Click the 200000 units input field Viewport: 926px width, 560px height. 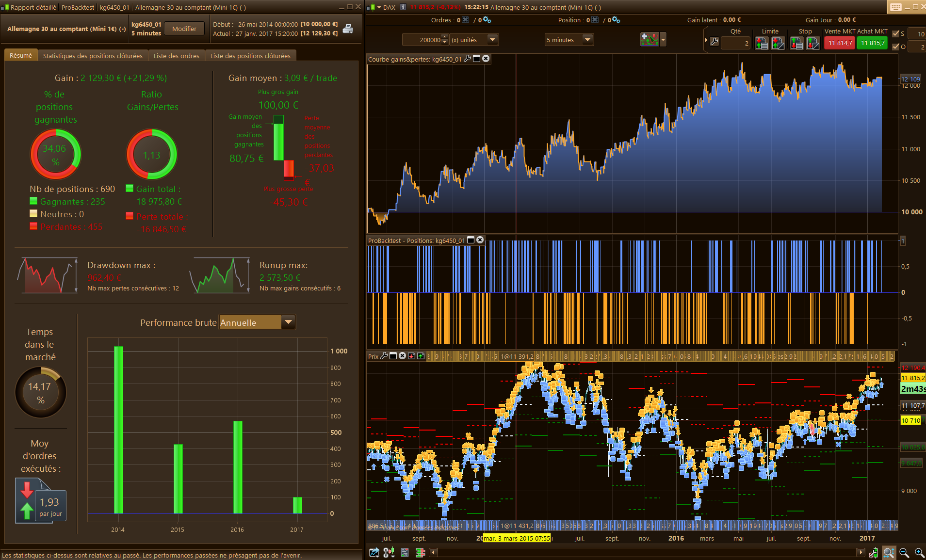tap(422, 40)
